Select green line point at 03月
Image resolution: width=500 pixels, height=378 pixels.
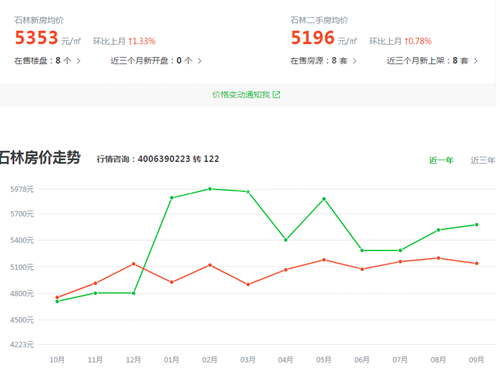click(x=248, y=192)
